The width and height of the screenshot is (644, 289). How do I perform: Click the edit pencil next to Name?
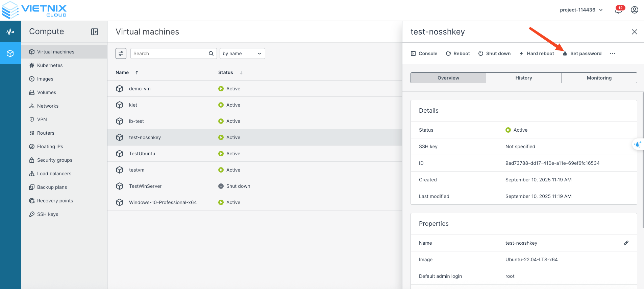coord(626,243)
